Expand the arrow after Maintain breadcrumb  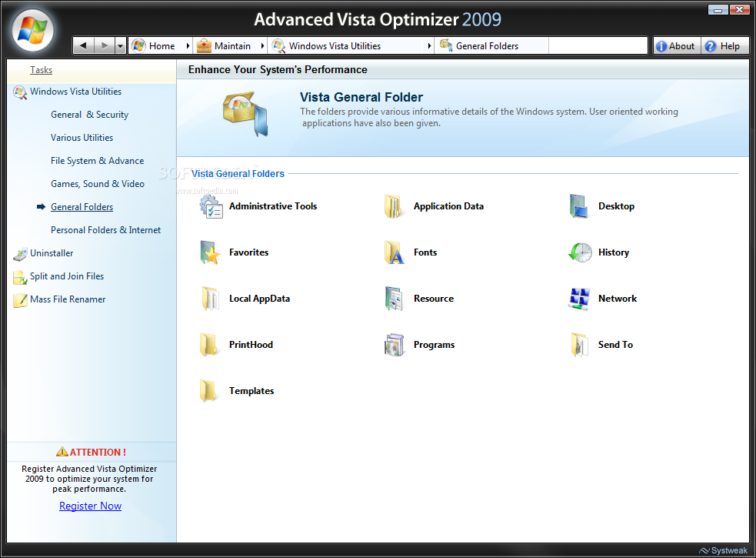tap(262, 46)
